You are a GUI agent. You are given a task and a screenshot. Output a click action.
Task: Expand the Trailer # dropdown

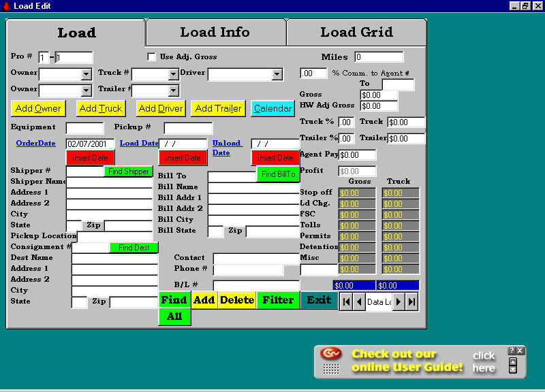point(173,91)
